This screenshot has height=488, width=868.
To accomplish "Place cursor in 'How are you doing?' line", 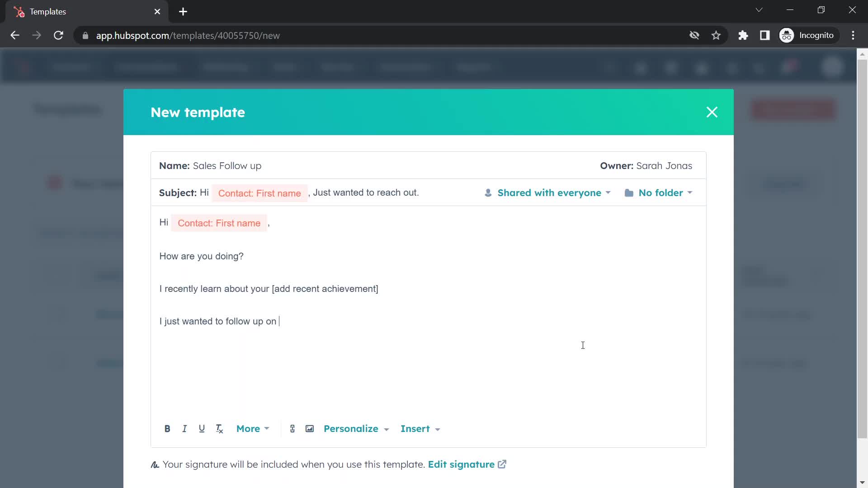I will click(201, 256).
